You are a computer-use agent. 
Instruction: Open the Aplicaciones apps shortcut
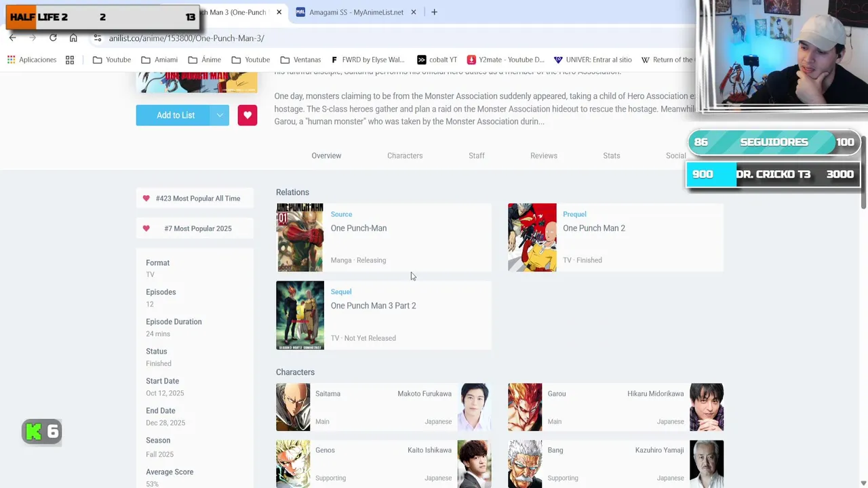(32, 60)
